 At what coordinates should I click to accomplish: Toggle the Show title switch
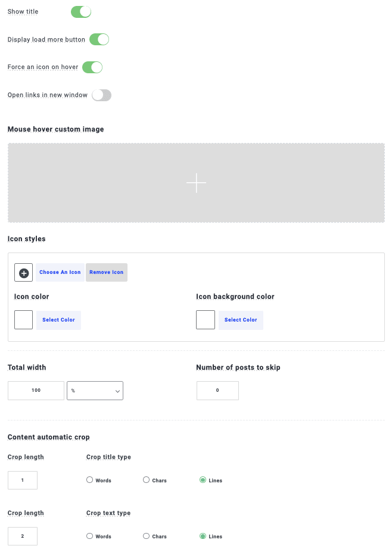[x=81, y=12]
